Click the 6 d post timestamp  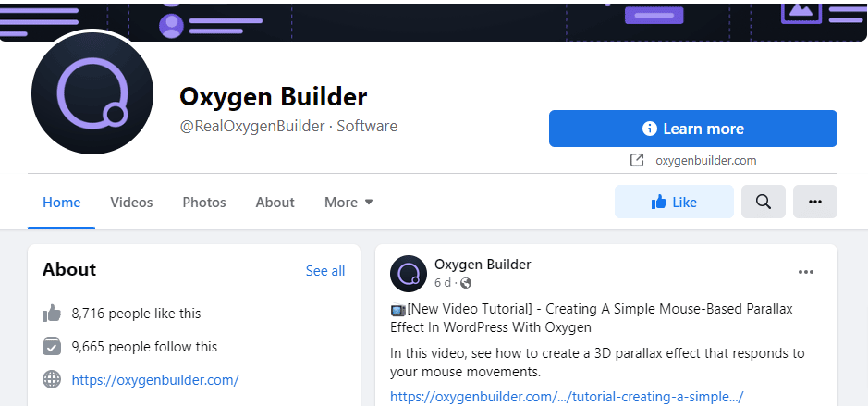pyautogui.click(x=442, y=283)
